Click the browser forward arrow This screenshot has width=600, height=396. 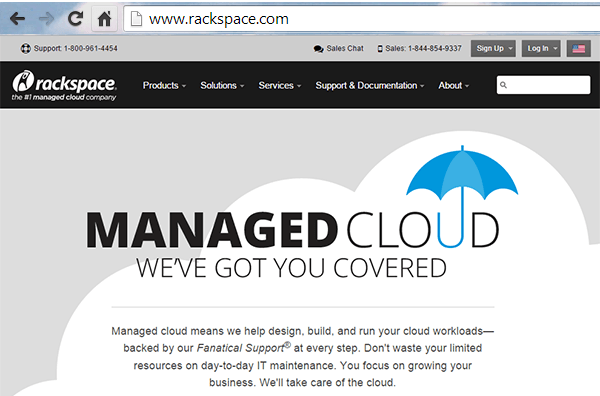(x=46, y=18)
